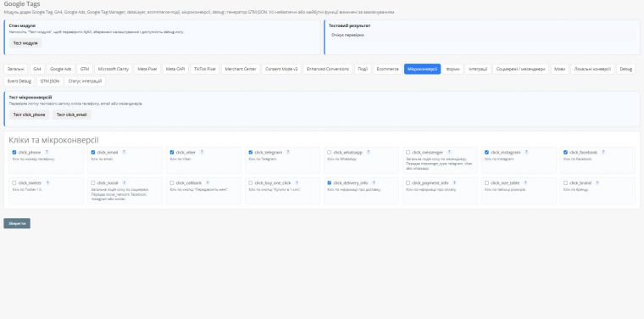Image resolution: width=644 pixels, height=319 pixels.
Task: Open the help icon next to click_callback
Action: (208, 182)
